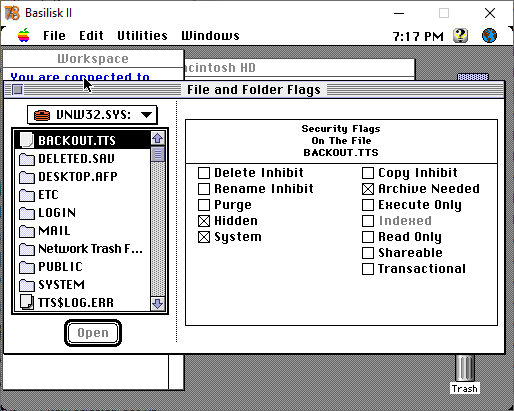
Task: Click the SYSTEM folder icon
Action: click(x=27, y=285)
